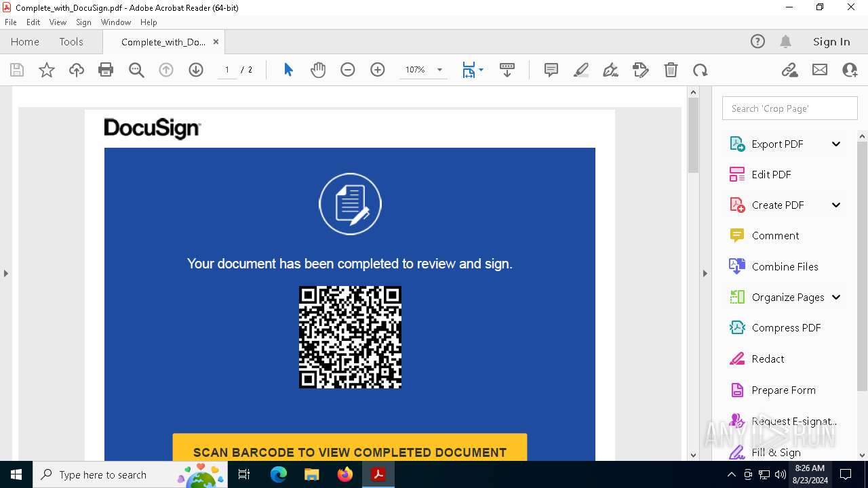Open the Window menu
The height and width of the screenshot is (488, 868).
[116, 22]
